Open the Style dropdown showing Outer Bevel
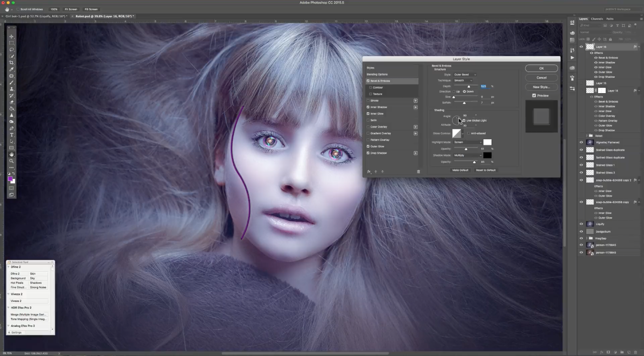The image size is (644, 356). pos(464,75)
